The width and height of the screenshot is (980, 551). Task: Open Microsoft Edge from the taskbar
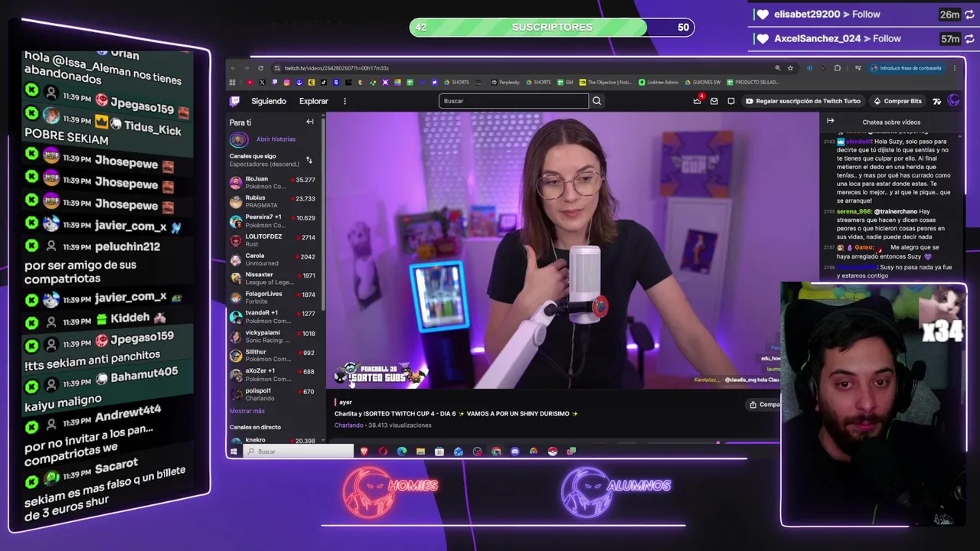402,452
